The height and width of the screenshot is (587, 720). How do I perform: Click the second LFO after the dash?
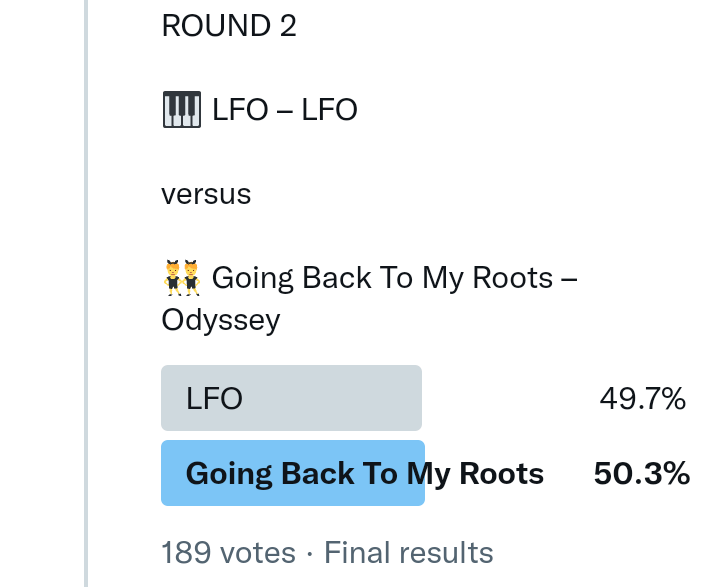tap(330, 110)
